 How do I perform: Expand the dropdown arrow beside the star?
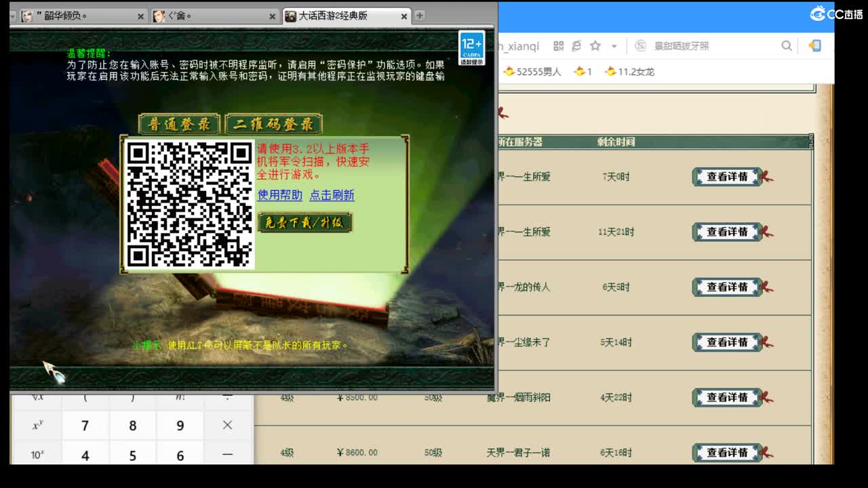coord(614,46)
